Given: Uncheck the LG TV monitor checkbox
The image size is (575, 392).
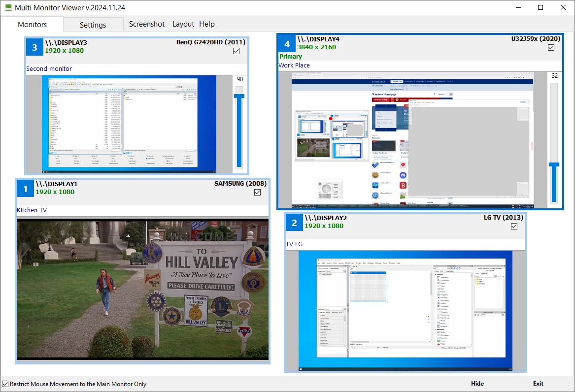Looking at the screenshot, I should tap(514, 226).
